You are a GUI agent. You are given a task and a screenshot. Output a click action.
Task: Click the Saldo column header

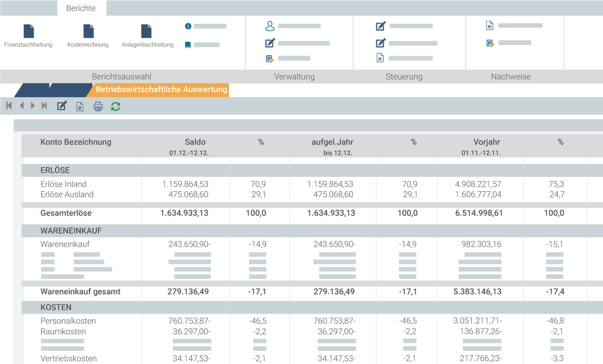pos(195,142)
